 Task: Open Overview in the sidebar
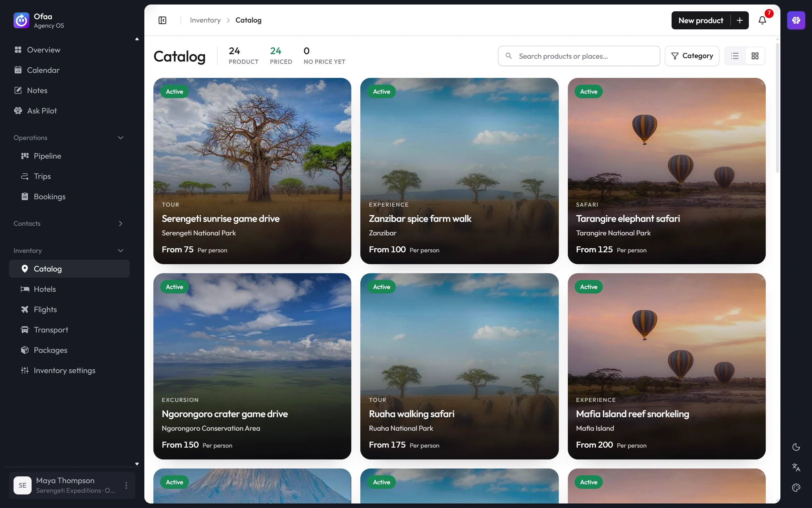pos(69,50)
